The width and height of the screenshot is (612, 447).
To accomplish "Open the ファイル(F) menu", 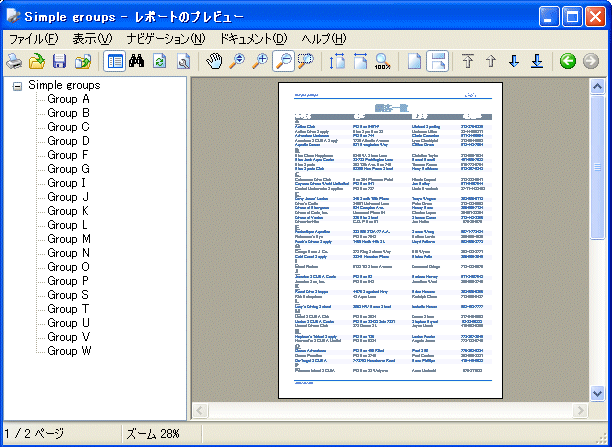I will 34,39.
